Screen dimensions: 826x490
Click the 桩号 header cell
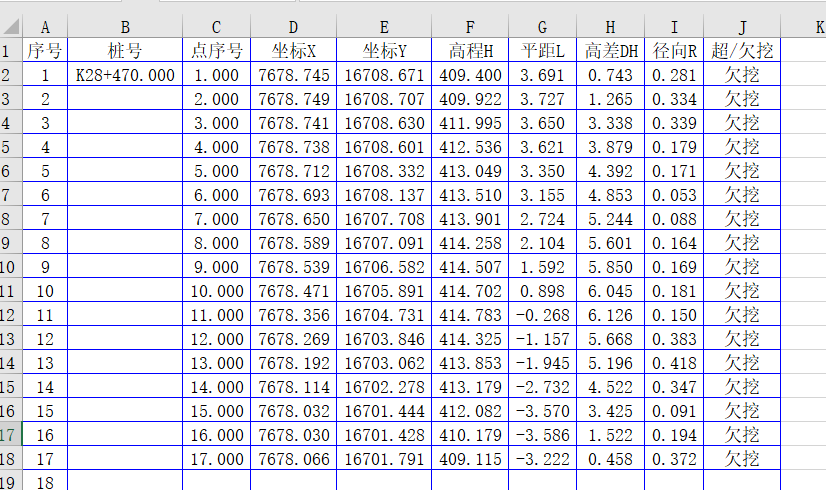tap(125, 51)
